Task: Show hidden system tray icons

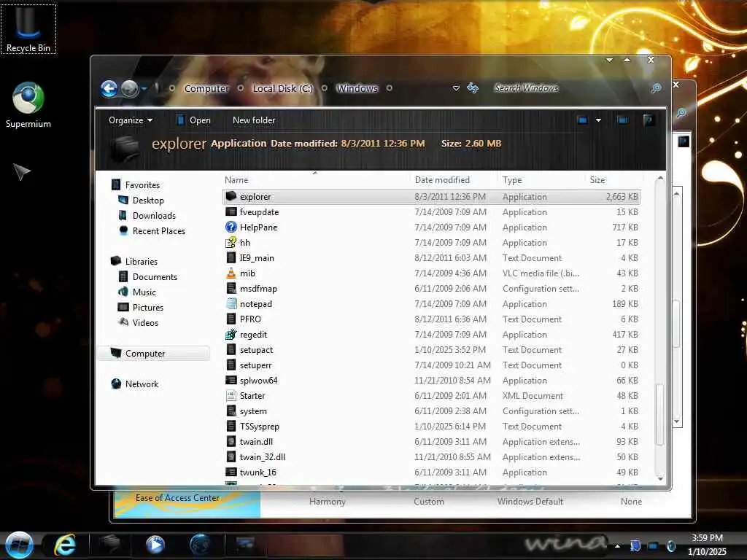Action: pyautogui.click(x=617, y=545)
